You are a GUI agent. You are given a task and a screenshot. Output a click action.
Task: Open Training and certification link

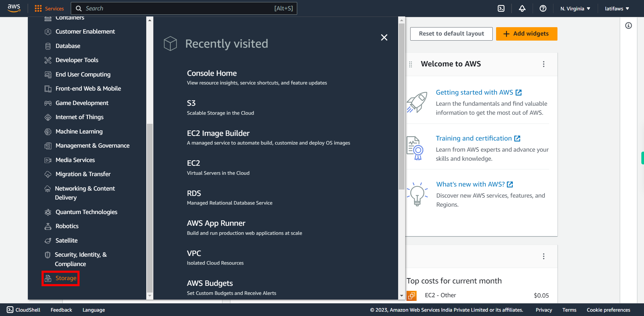478,138
